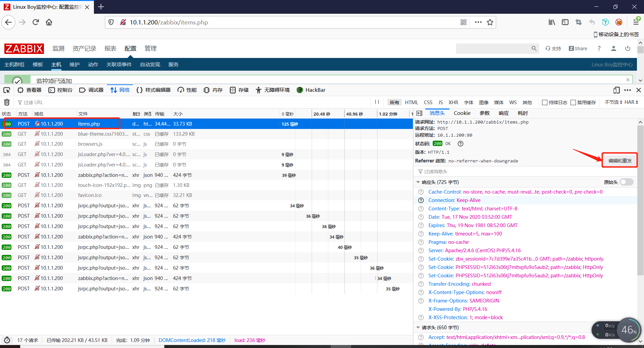Open HackBar devtools panel
The width and height of the screenshot is (644, 348).
pyautogui.click(x=311, y=90)
